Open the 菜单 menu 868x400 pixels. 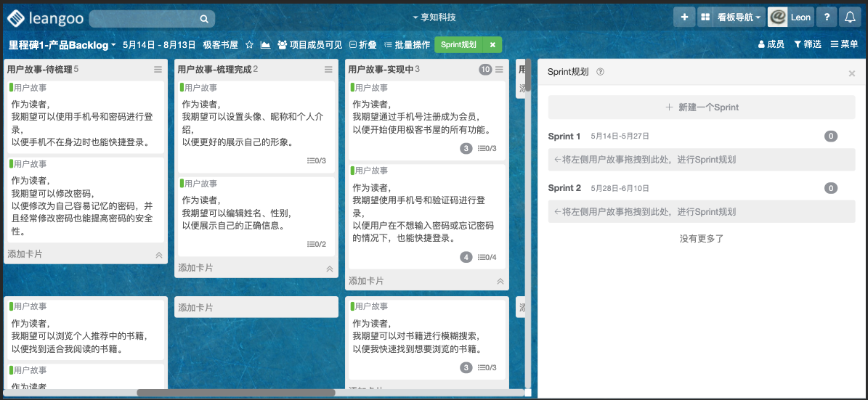coord(844,45)
